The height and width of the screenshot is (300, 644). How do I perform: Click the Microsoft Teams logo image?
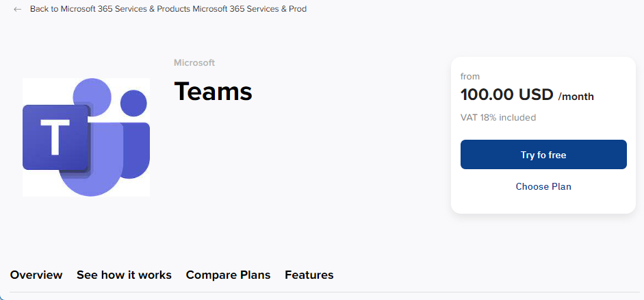(x=86, y=137)
